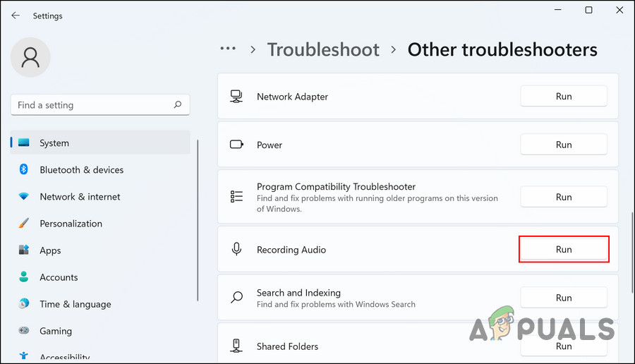Navigate to Troubleshoot breadcrumb link
Viewport: 635px width, 364px height.
[x=323, y=49]
